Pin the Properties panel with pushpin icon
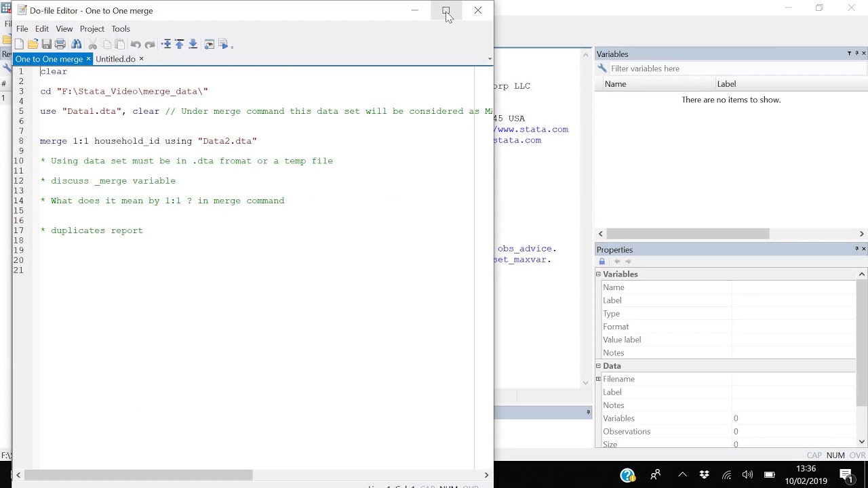868x488 pixels. pyautogui.click(x=856, y=249)
